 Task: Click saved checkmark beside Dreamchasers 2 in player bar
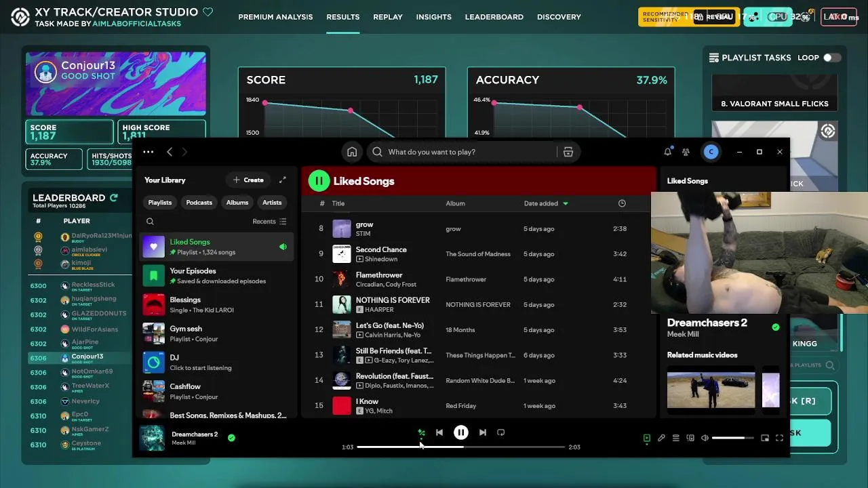pyautogui.click(x=231, y=438)
